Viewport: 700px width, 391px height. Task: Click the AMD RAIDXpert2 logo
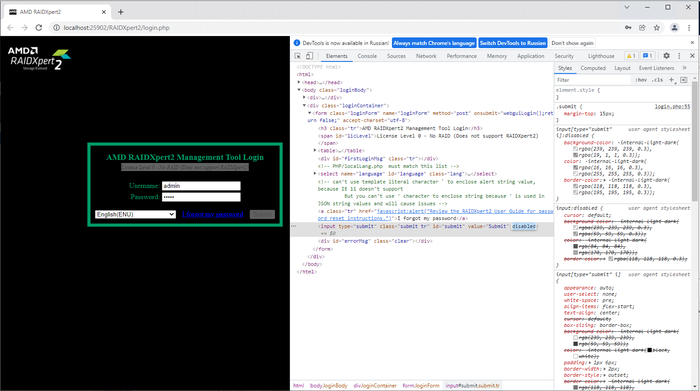39,59
